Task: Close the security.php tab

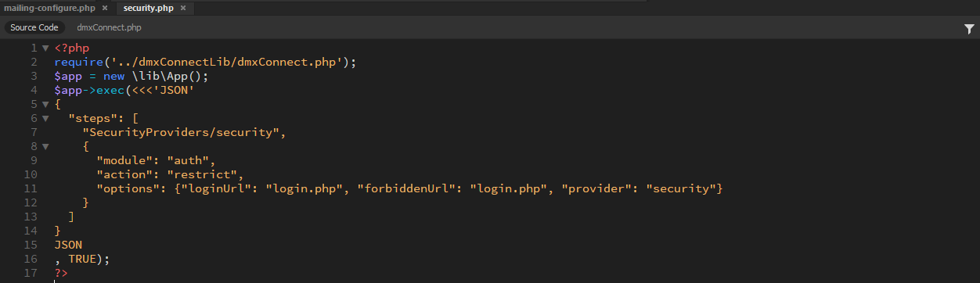Action: point(183,8)
